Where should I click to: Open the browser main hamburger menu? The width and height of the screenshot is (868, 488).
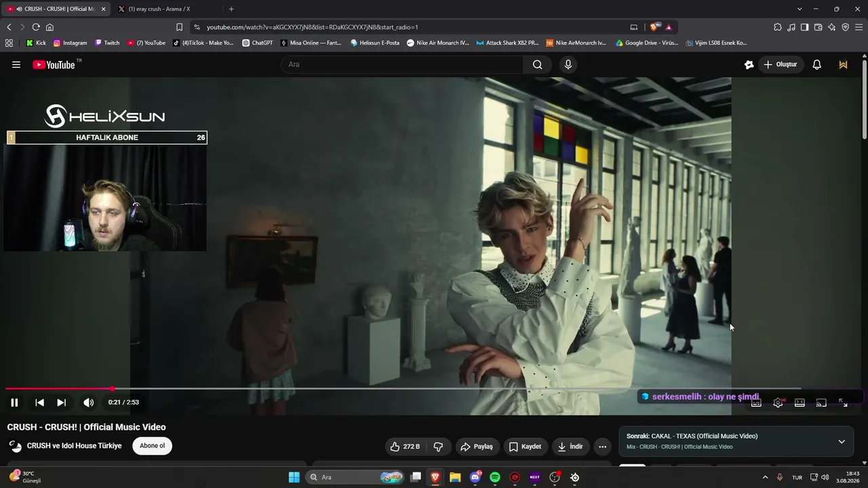coord(859,27)
